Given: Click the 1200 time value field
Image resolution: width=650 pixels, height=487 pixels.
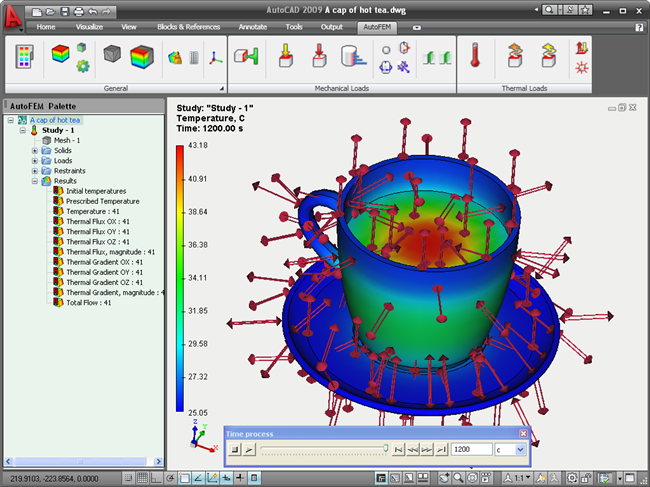Looking at the screenshot, I should click(x=471, y=449).
